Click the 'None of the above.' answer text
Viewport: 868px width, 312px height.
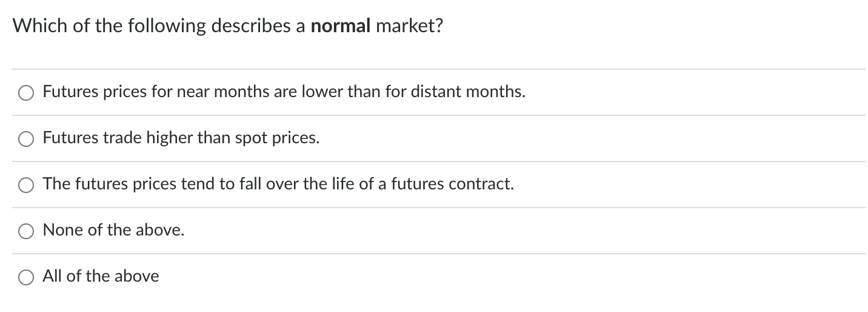click(113, 230)
